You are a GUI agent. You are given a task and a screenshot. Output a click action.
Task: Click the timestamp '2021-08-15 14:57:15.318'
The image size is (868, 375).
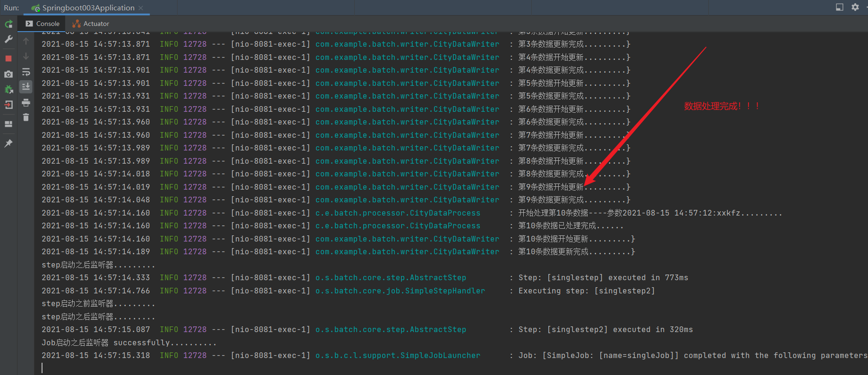(96, 356)
